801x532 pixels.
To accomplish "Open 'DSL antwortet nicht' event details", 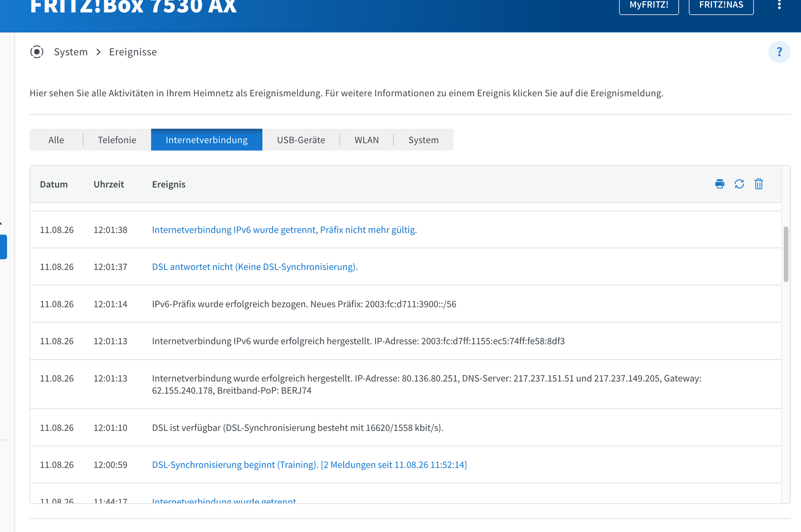I will point(255,266).
